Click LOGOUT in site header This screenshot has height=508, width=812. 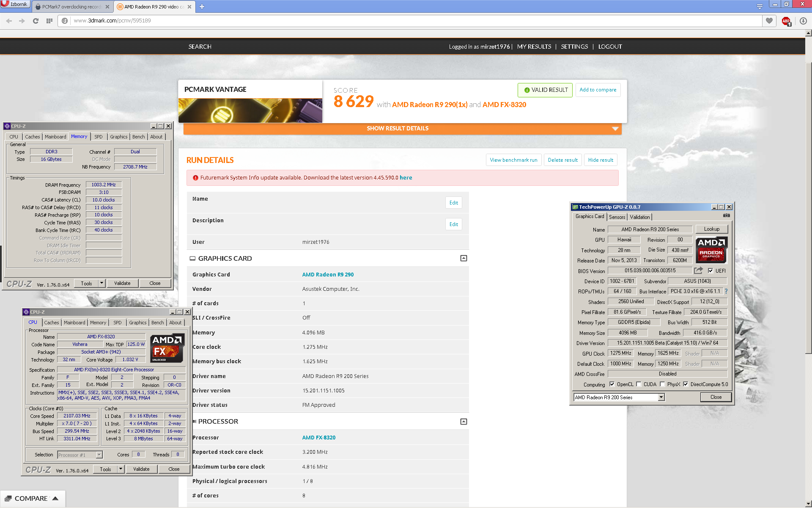point(610,47)
